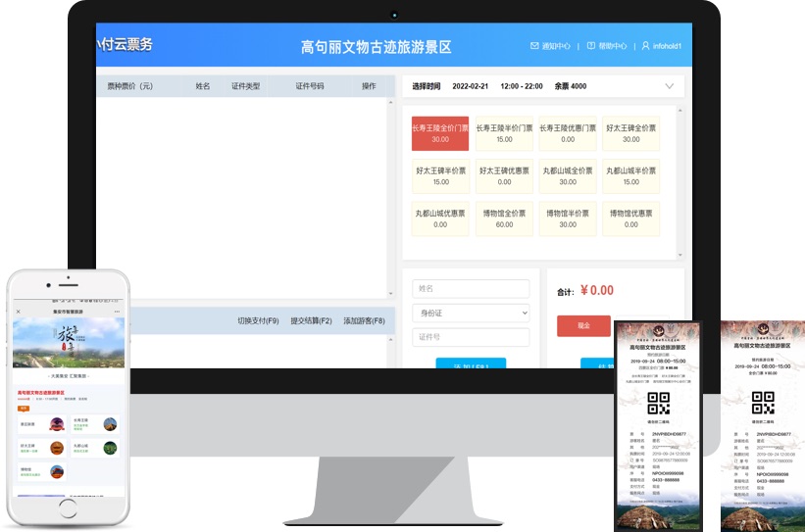Select the 丸都山城全价票 30.00 ticket
The width and height of the screenshot is (805, 532).
pyautogui.click(x=568, y=175)
